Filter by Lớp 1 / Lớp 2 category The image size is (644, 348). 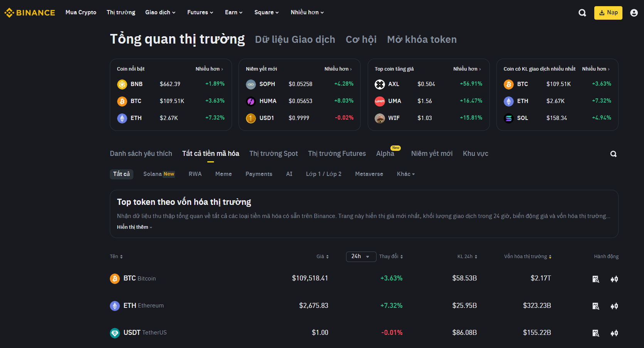click(x=324, y=174)
